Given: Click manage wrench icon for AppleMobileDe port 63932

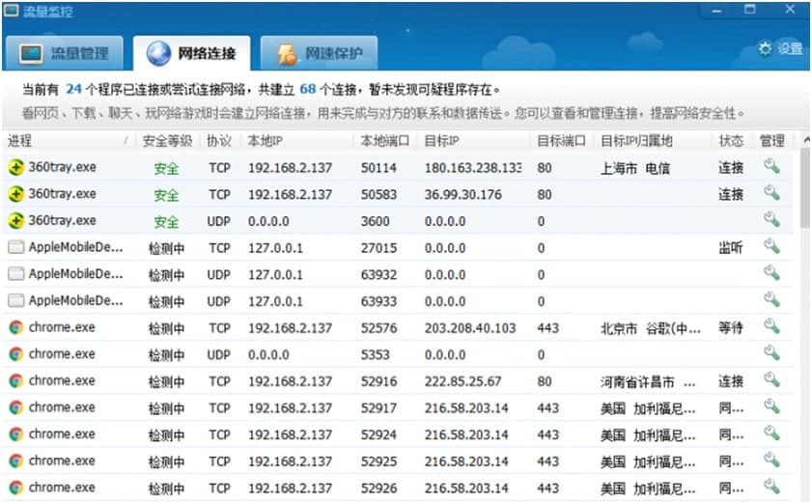Looking at the screenshot, I should pos(771,273).
